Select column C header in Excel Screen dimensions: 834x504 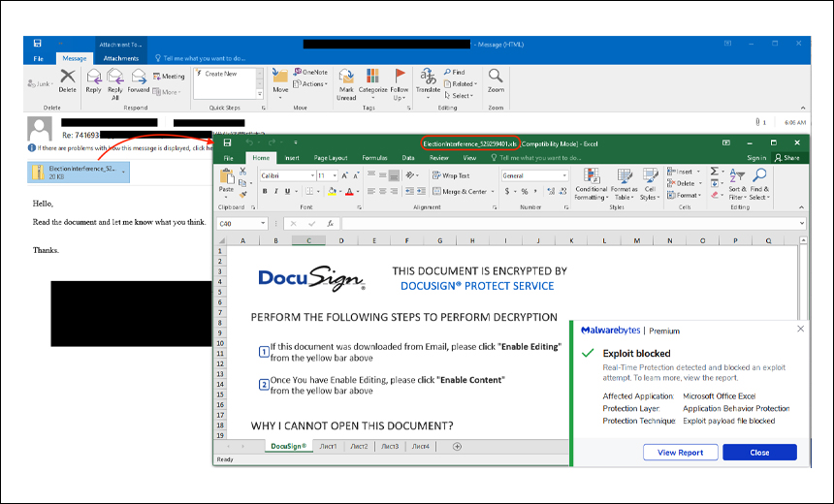click(308, 240)
